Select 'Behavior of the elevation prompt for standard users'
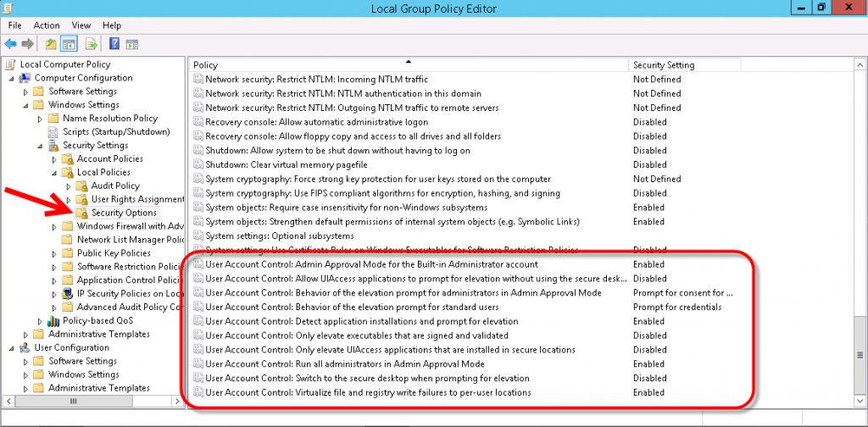 click(352, 307)
